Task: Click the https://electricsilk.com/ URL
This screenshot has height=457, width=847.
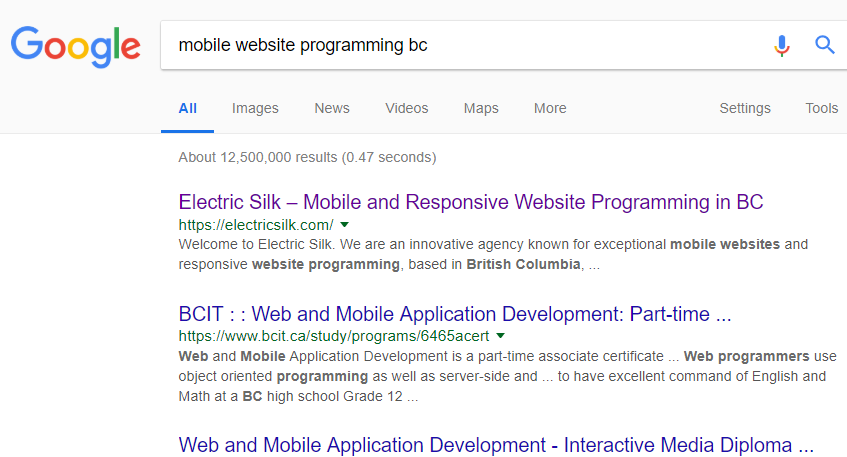Action: [x=256, y=225]
